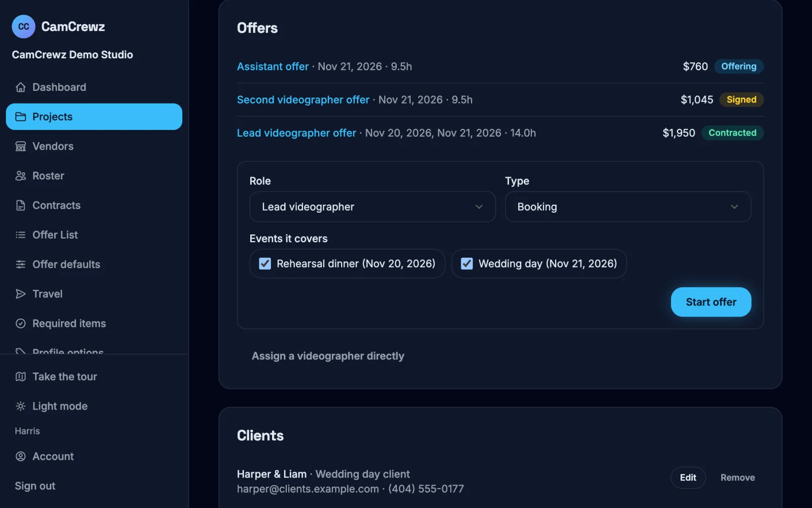Click the Roster people icon
The width and height of the screenshot is (812, 508).
coord(20,176)
